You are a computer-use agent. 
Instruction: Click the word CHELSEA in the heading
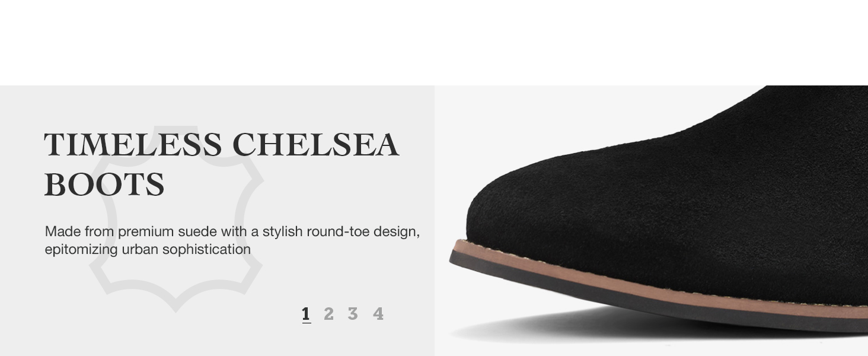[x=315, y=145]
